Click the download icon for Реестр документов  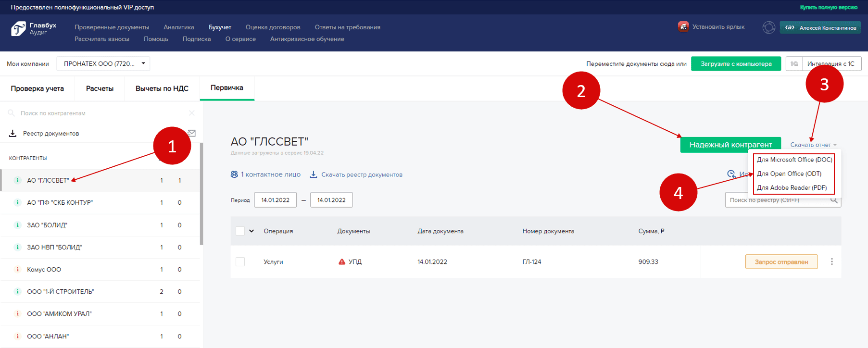(13, 133)
